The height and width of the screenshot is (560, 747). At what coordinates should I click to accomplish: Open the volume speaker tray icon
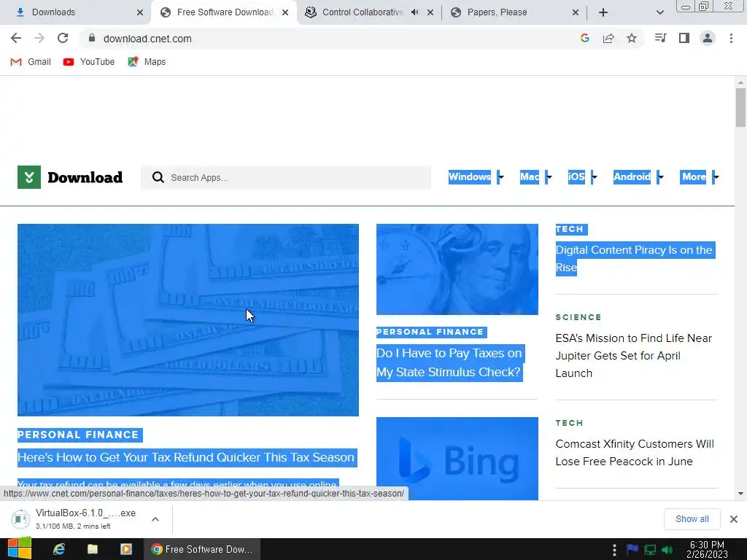pos(667,550)
